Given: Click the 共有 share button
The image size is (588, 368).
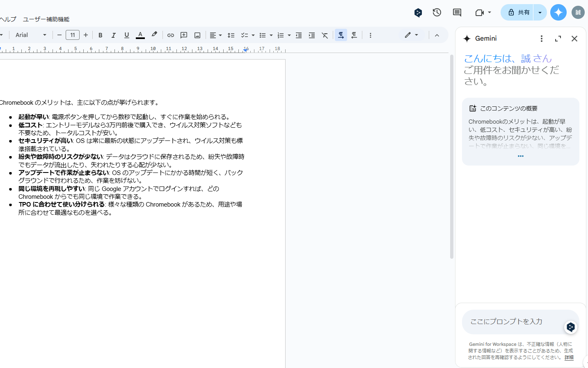Looking at the screenshot, I should [x=517, y=12].
